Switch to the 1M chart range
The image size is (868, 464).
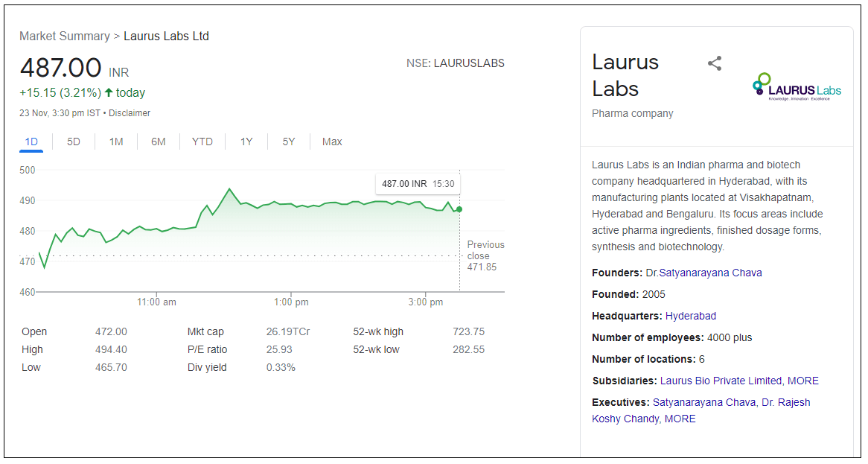[x=116, y=142]
